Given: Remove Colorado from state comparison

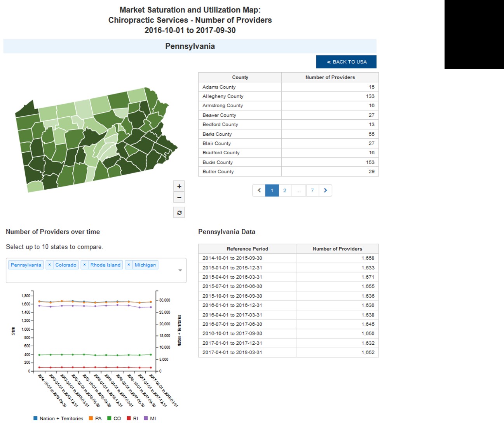Looking at the screenshot, I should [x=49, y=265].
